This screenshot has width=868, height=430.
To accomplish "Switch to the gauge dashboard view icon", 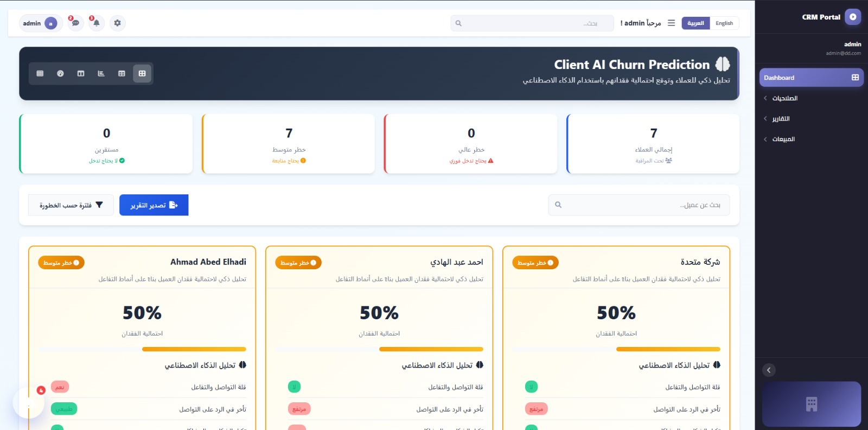I will coord(60,73).
